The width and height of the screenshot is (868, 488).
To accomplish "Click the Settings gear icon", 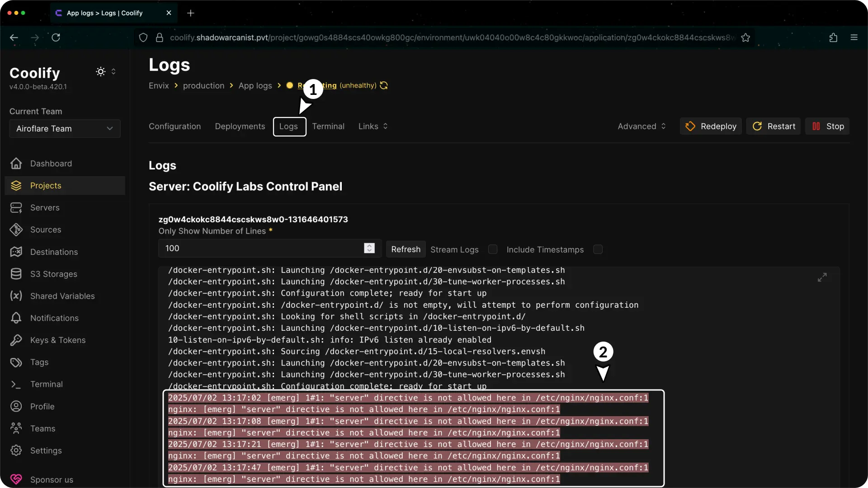I will (16, 450).
